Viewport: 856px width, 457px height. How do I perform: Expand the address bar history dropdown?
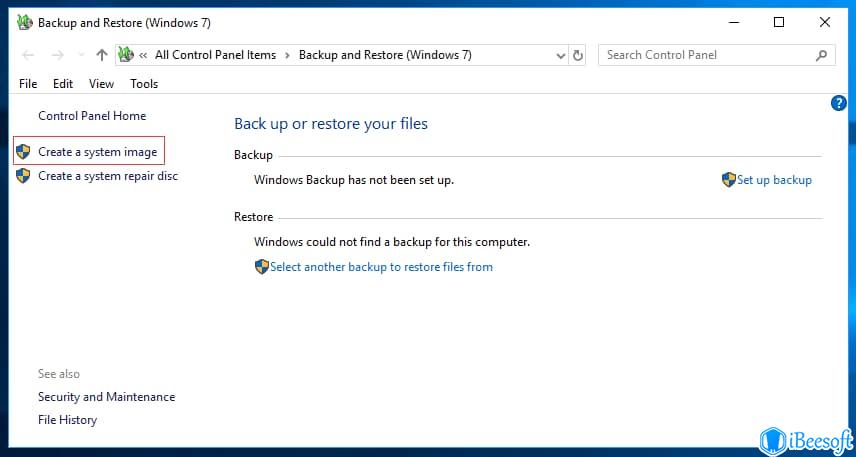[561, 56]
